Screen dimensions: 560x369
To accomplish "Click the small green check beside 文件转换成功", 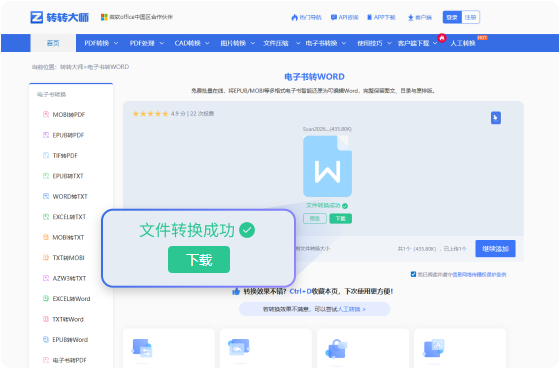I will coord(345,206).
